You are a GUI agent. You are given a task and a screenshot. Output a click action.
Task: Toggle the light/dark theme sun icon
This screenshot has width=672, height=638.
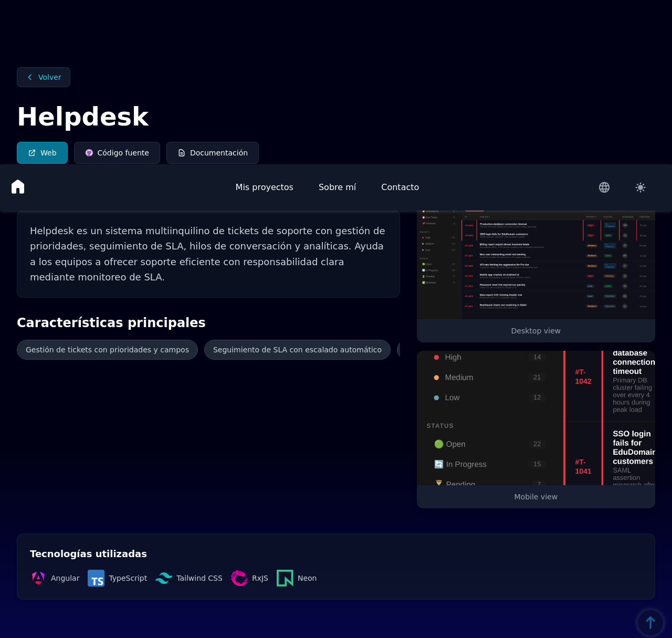coord(640,187)
